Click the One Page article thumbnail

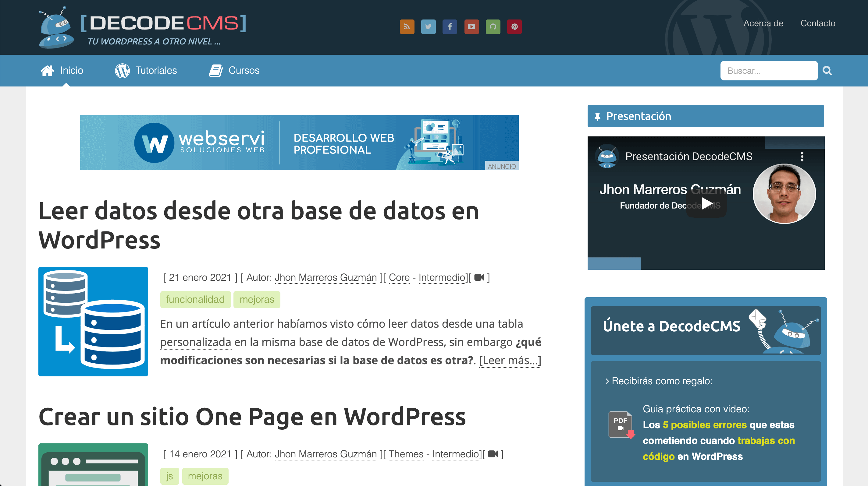pos(93,464)
